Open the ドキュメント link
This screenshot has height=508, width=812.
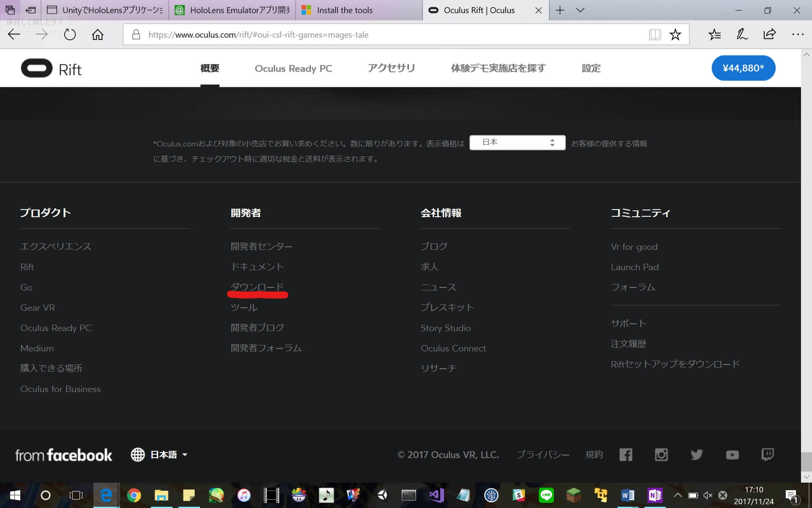pos(258,267)
